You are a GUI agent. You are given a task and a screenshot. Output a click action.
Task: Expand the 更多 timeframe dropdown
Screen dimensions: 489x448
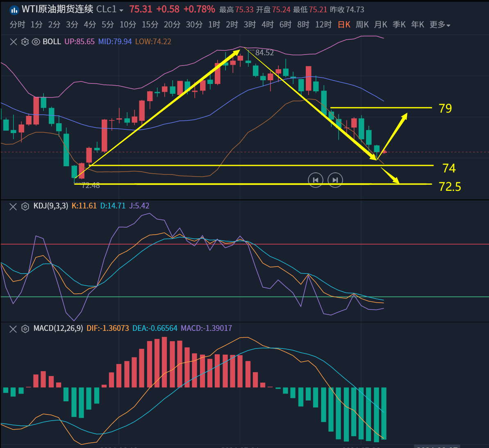[440, 25]
